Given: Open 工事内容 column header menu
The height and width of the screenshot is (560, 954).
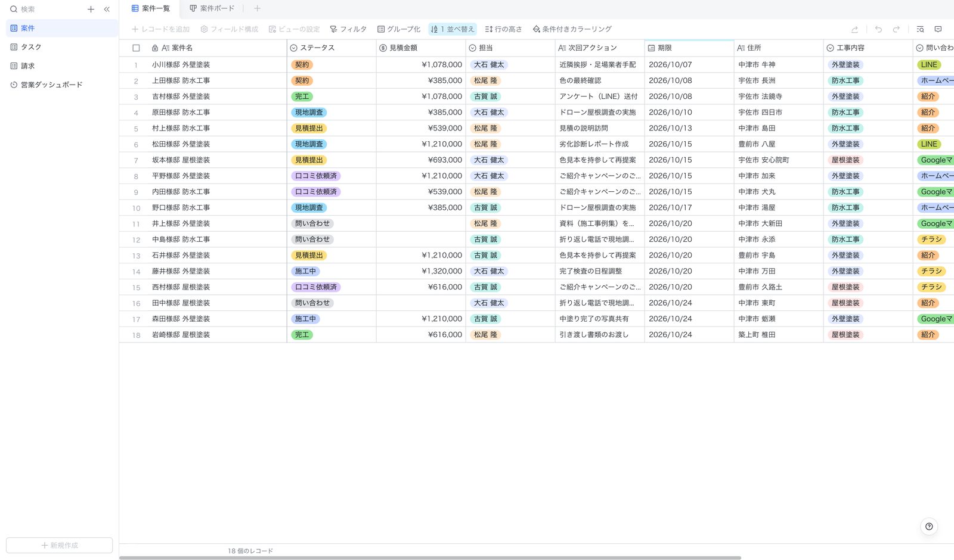Looking at the screenshot, I should coord(868,48).
